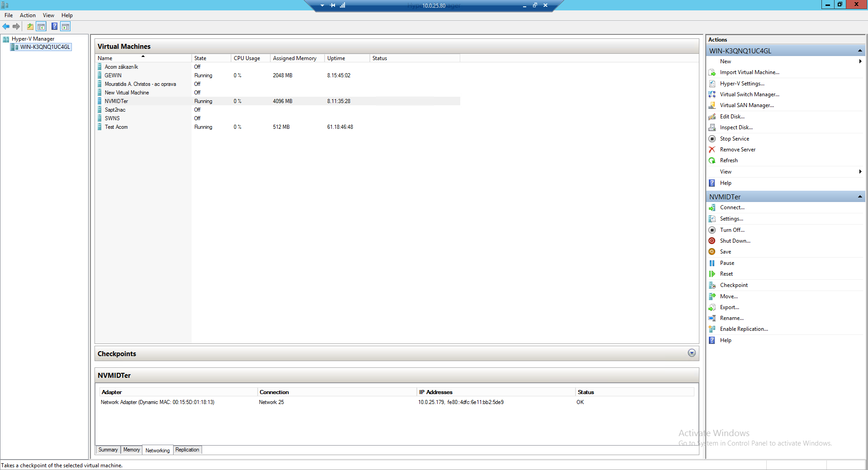Click the NVMIDTer Settings icon

coord(712,219)
